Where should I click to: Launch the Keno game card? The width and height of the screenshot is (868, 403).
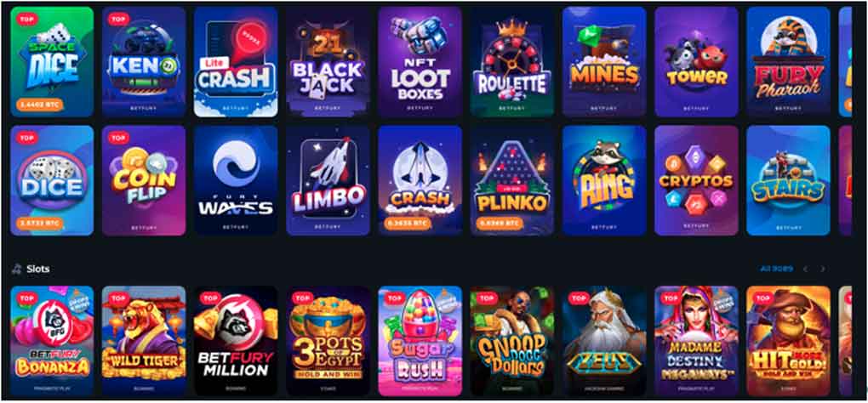tap(144, 61)
